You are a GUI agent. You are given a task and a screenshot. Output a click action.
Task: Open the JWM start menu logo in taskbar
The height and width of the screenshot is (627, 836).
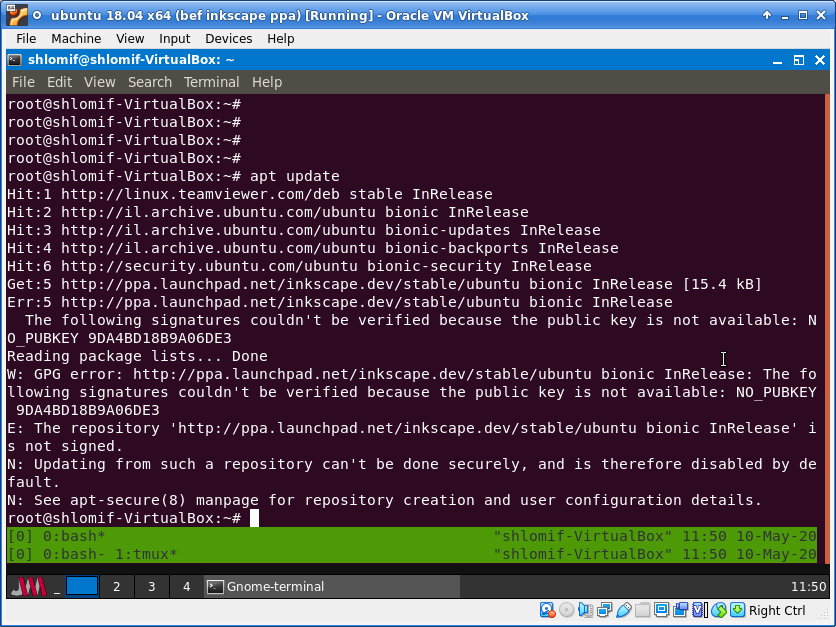[x=29, y=586]
